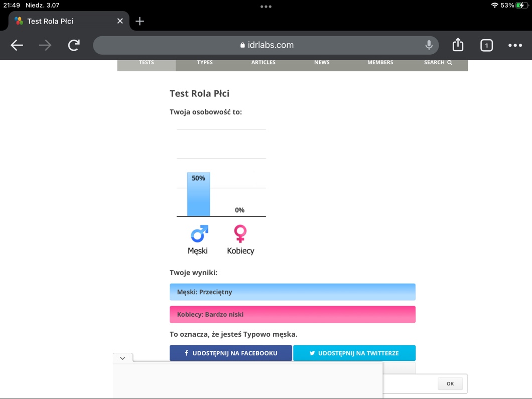The image size is (532, 399).
Task: Open the tab switcher showing 1 tab
Action: tap(486, 45)
